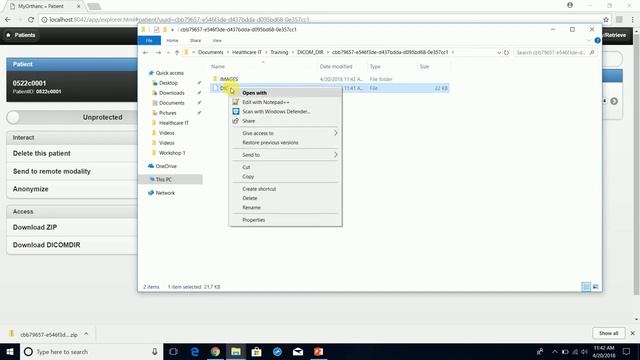Open Pictures in navigation pane
The image size is (640, 360).
tap(167, 113)
